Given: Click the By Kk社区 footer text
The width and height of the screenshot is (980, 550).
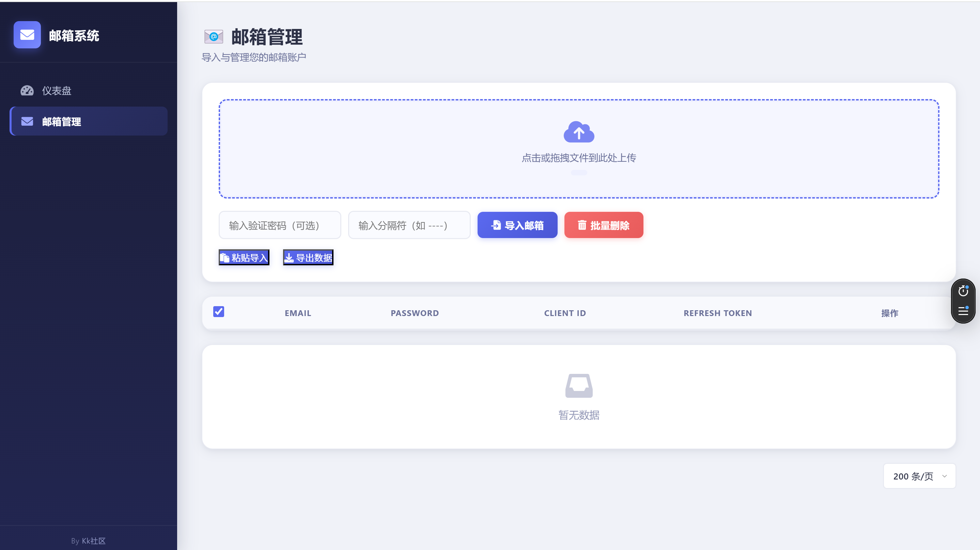Looking at the screenshot, I should 88,541.
